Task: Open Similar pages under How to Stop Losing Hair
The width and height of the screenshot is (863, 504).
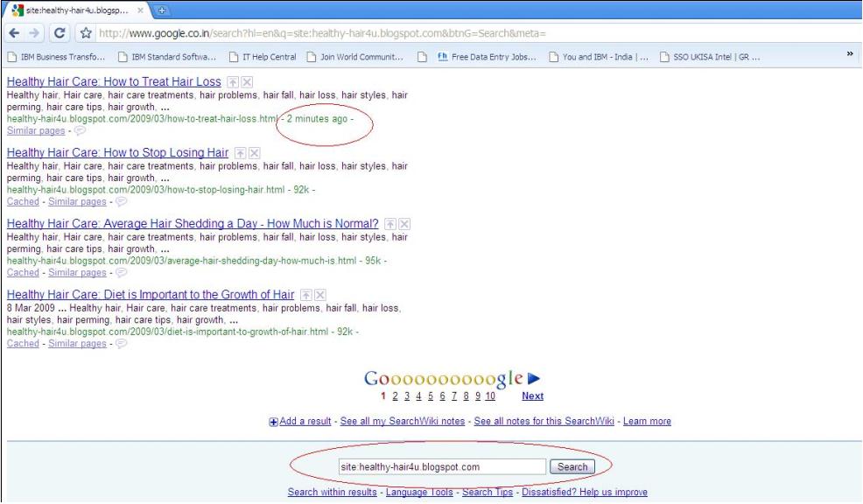Action: (77, 202)
